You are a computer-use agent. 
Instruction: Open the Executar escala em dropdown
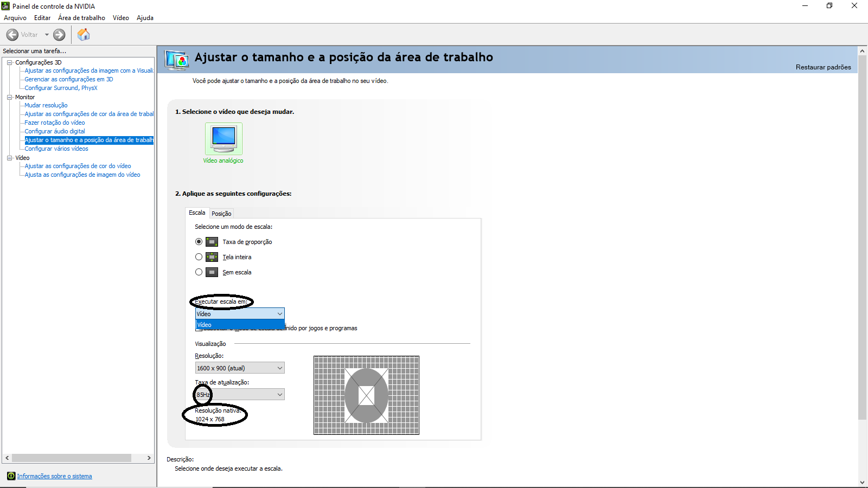click(x=240, y=314)
